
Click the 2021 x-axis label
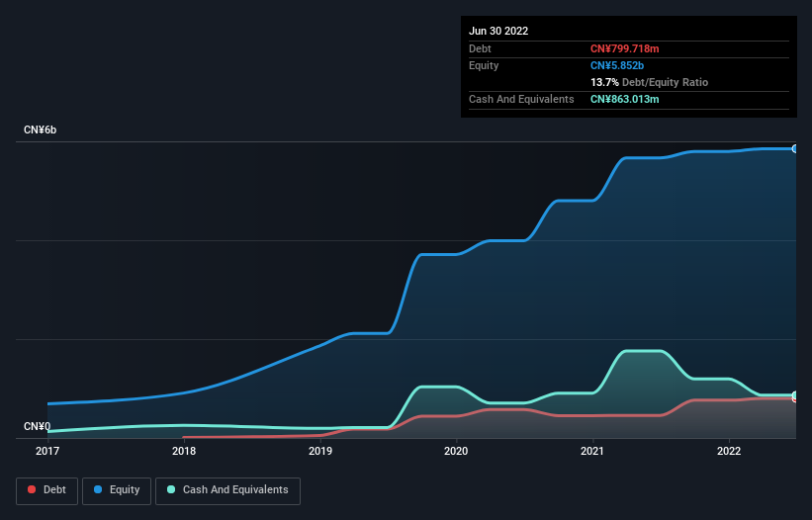[x=592, y=451]
